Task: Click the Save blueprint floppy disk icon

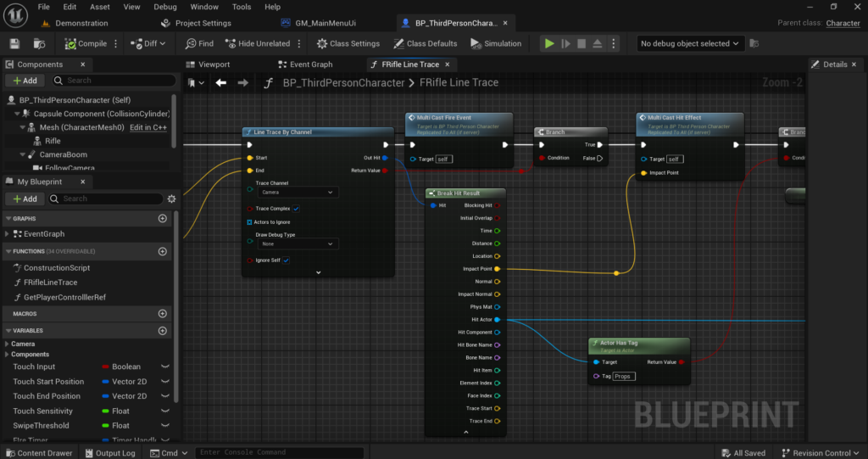Action: [x=15, y=44]
